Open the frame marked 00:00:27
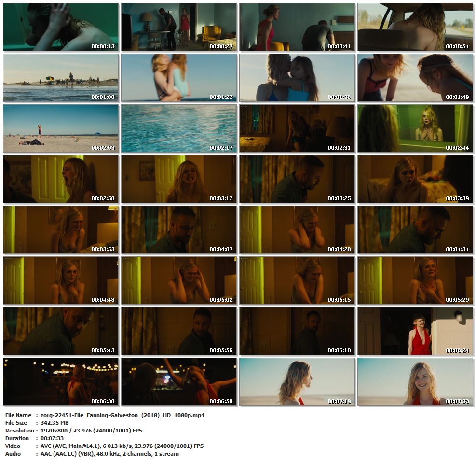476x460 pixels. click(179, 27)
